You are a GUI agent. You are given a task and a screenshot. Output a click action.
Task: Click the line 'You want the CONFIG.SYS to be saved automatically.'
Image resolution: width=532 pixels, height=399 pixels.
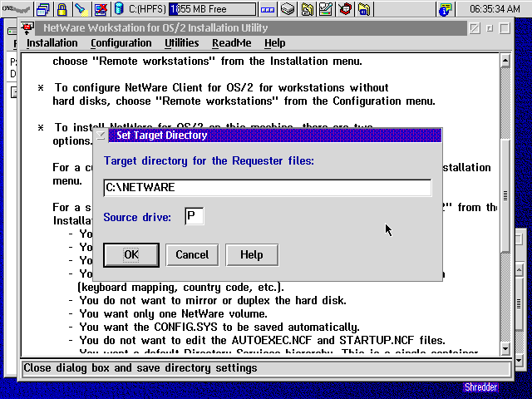pyautogui.click(x=219, y=327)
